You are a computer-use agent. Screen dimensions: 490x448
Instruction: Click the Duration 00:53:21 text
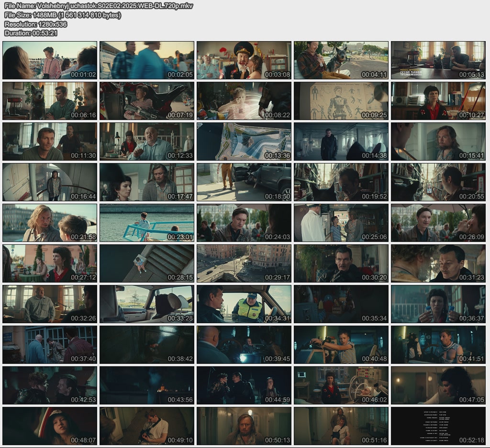(x=31, y=33)
